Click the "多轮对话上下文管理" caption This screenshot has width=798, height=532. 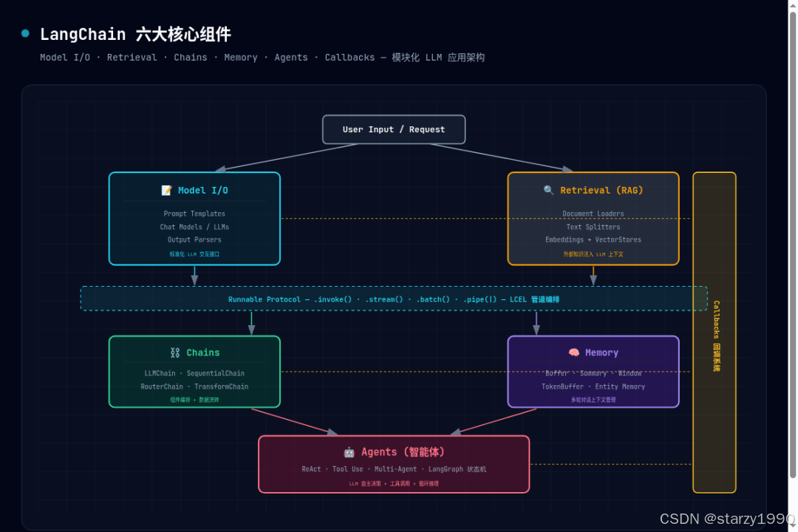[593, 400]
